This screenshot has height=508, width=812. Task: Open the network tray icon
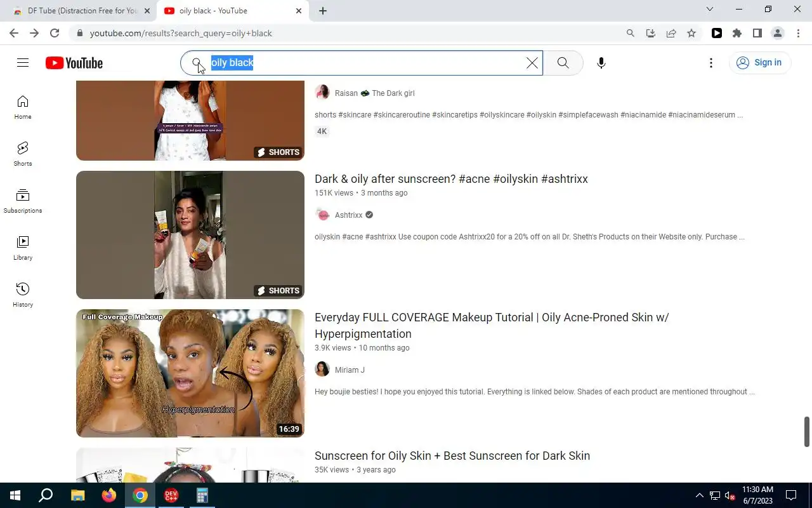point(715,495)
